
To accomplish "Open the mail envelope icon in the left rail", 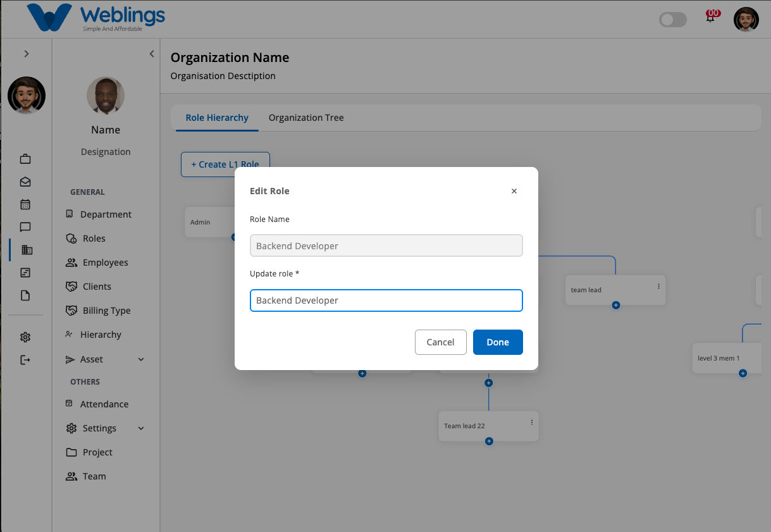I will (25, 182).
